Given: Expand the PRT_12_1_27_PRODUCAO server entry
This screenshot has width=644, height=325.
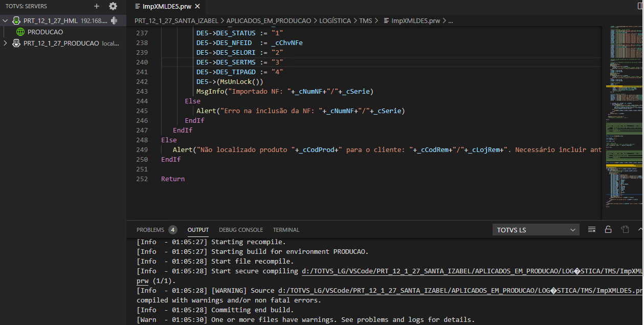Looking at the screenshot, I should [6, 43].
